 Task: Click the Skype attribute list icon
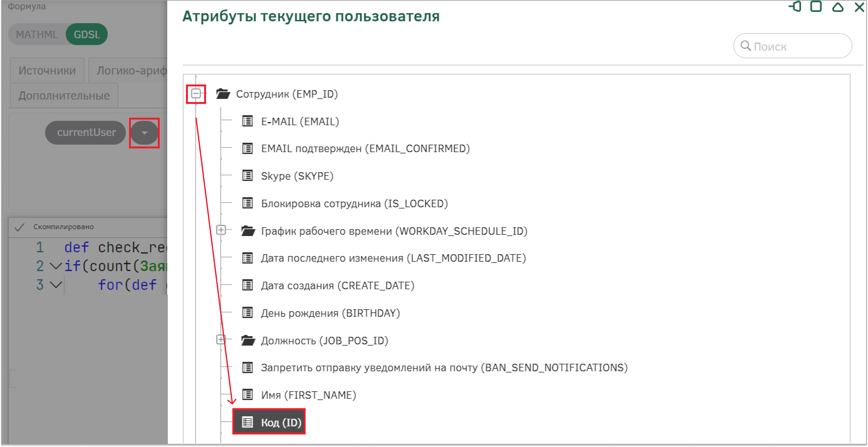point(247,176)
